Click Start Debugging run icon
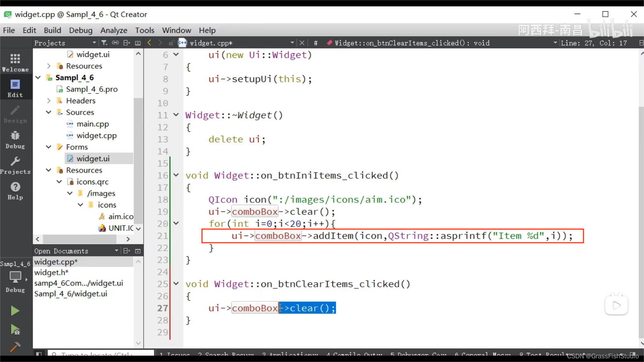The image size is (644, 362). pos(15,330)
